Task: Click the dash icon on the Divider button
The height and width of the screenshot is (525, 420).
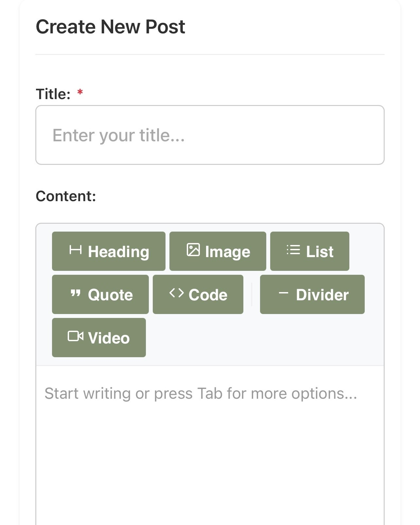Action: click(x=283, y=294)
